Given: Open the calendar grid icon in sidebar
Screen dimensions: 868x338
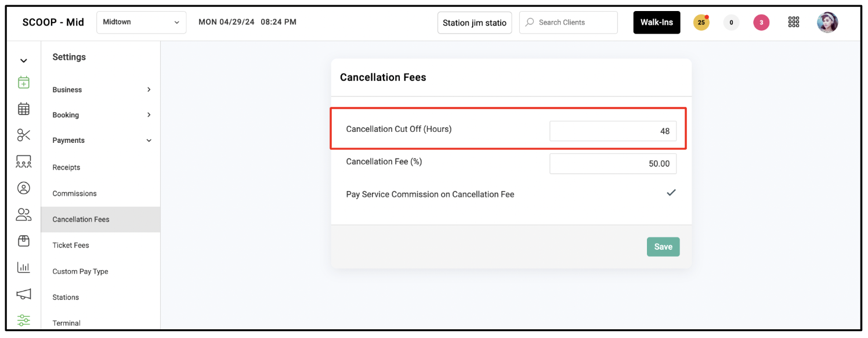Looking at the screenshot, I should coord(24,109).
